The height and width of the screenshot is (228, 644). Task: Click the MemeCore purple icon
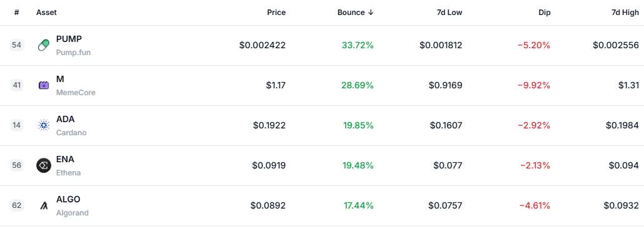point(44,85)
